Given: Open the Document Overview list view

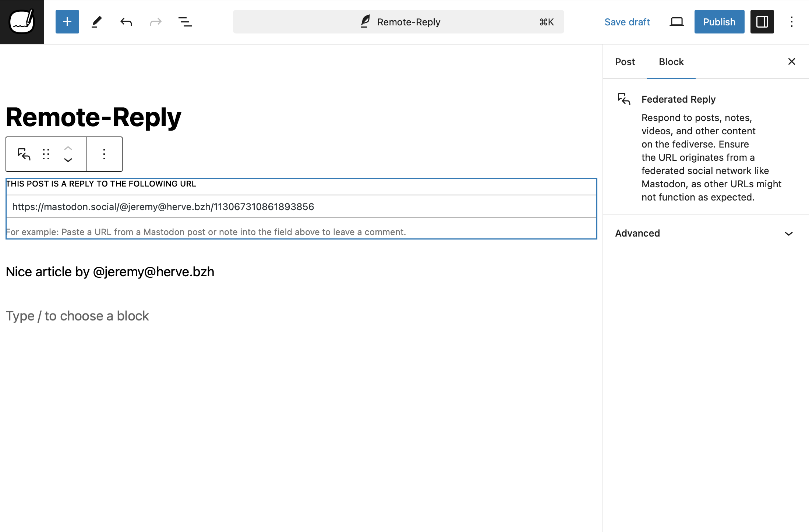Looking at the screenshot, I should click(185, 22).
